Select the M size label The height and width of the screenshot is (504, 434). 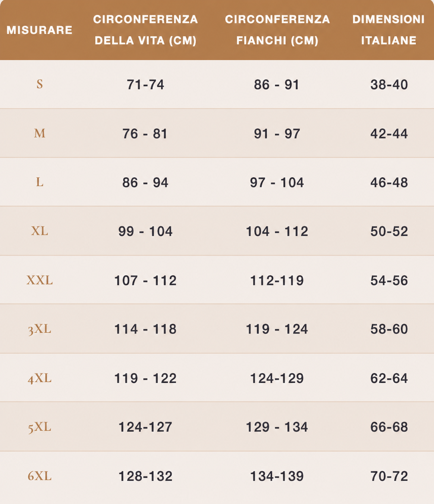(x=40, y=133)
